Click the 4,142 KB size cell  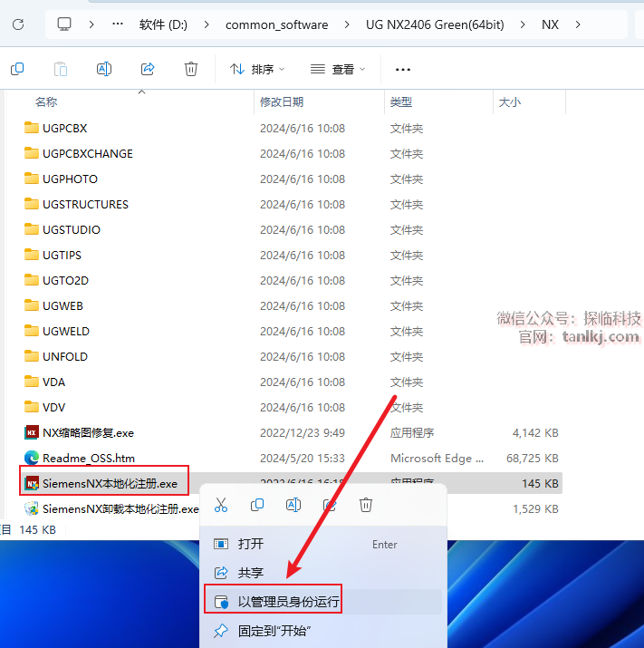point(535,432)
